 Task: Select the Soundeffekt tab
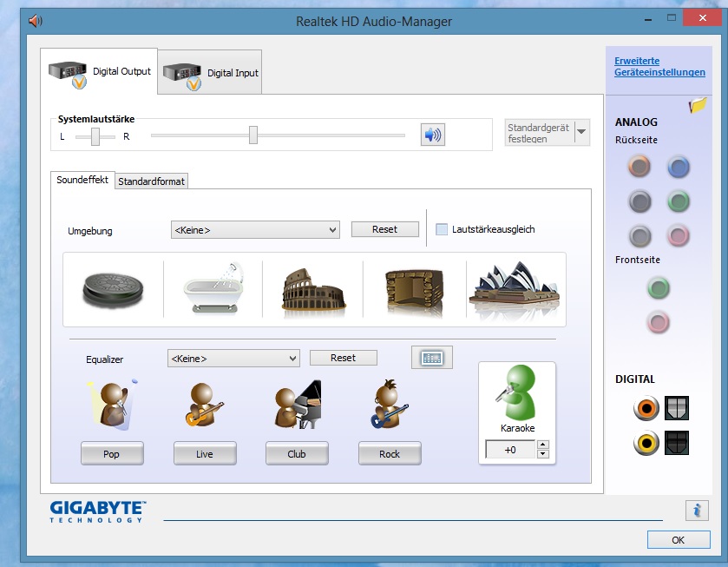pyautogui.click(x=82, y=180)
